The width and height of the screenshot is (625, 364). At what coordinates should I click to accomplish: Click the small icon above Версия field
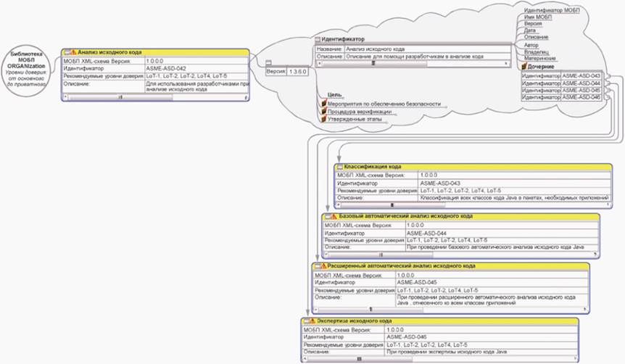269,63
